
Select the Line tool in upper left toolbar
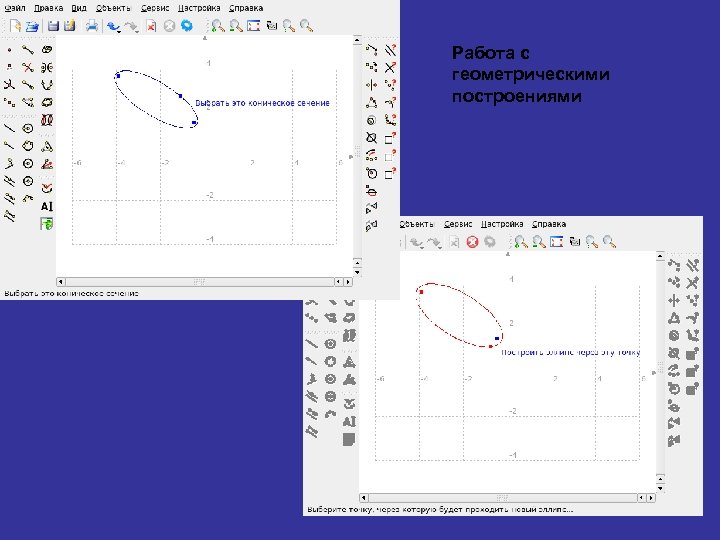click(9, 128)
